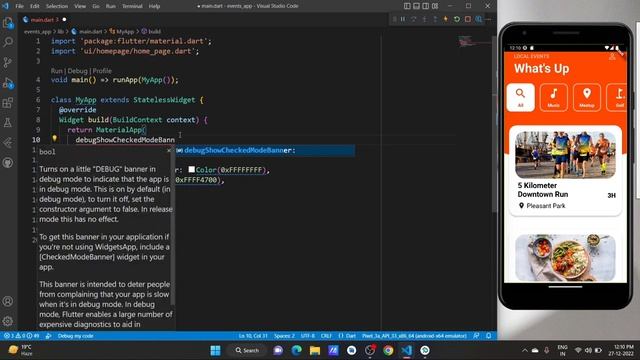640x360 pixels.
Task: Open the notifications bell in status bar
Action: click(489, 336)
